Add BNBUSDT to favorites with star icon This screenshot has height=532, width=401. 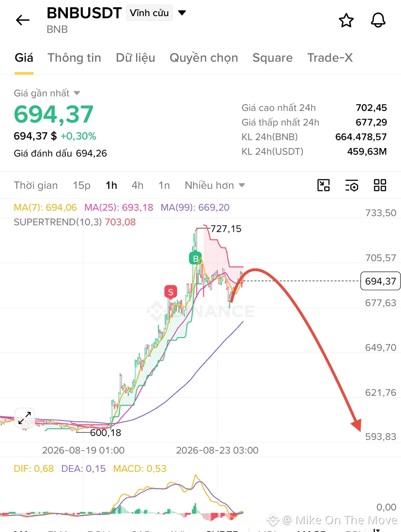click(x=346, y=20)
